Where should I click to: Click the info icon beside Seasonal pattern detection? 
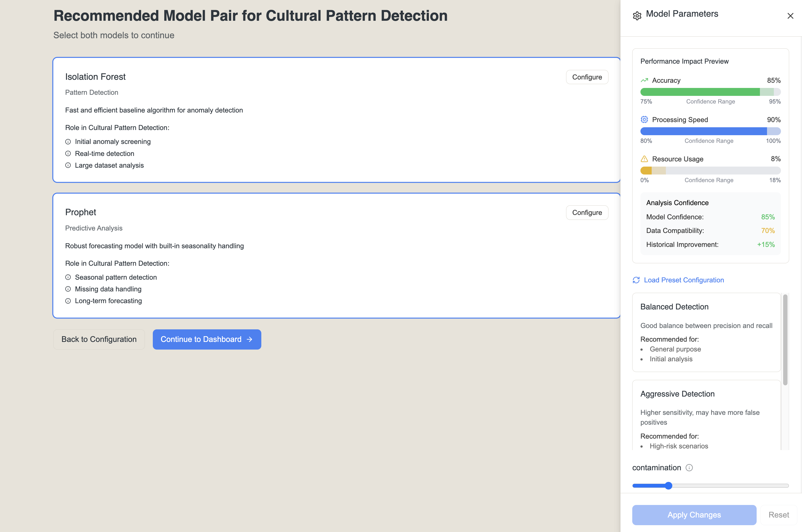pos(68,277)
